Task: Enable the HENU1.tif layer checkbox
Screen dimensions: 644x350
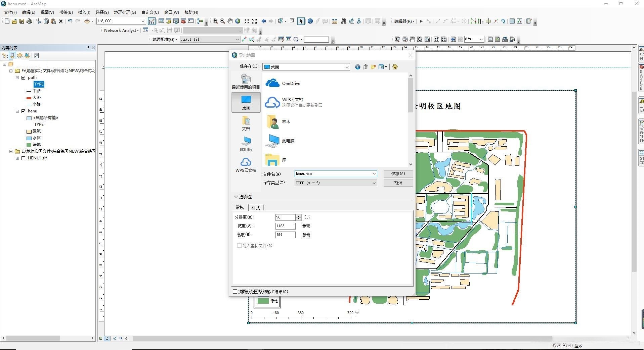Action: (24, 158)
